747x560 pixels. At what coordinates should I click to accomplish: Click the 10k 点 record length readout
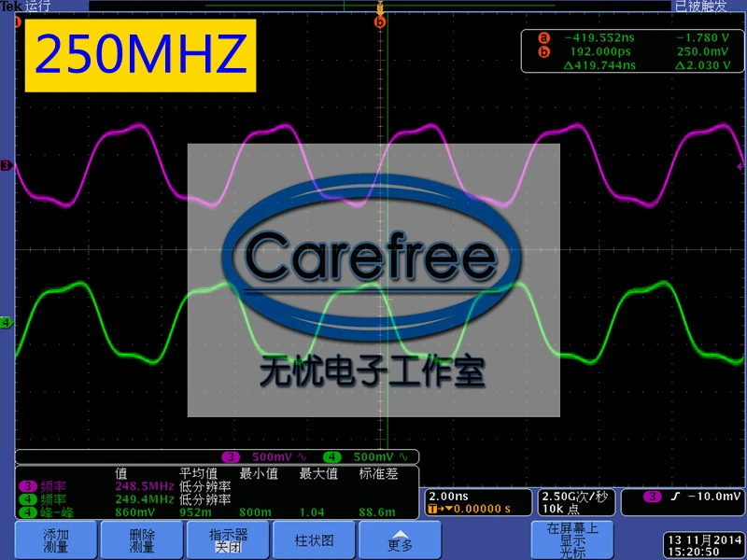coord(561,509)
